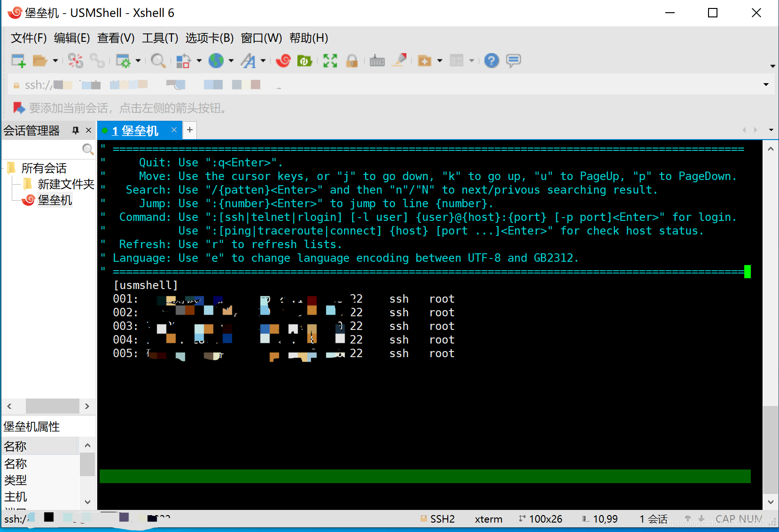Open the 查看(V) menu
The image size is (779, 532).
(116, 38)
